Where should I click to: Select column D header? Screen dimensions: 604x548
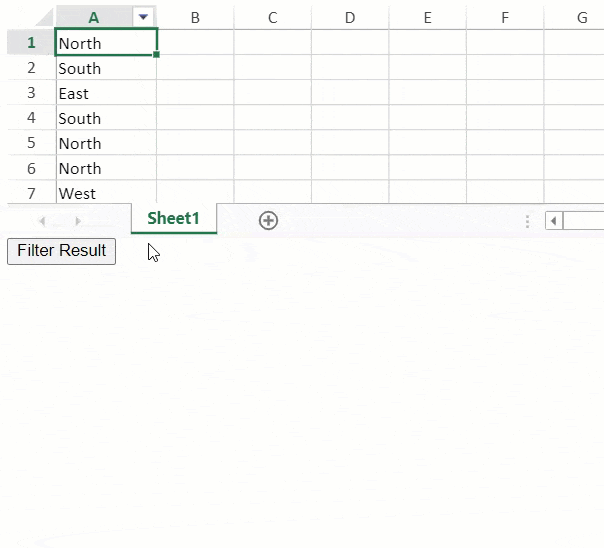(x=350, y=18)
